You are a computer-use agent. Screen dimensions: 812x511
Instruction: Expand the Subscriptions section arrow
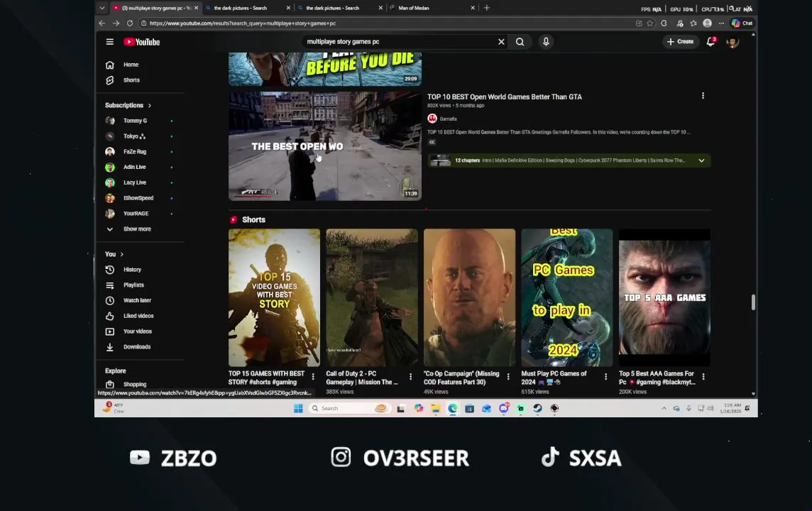pyautogui.click(x=150, y=106)
